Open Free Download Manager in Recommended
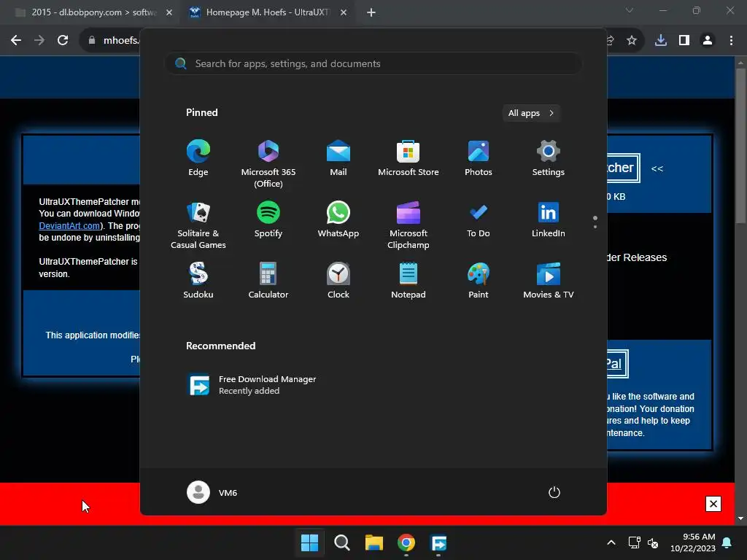 click(x=252, y=385)
